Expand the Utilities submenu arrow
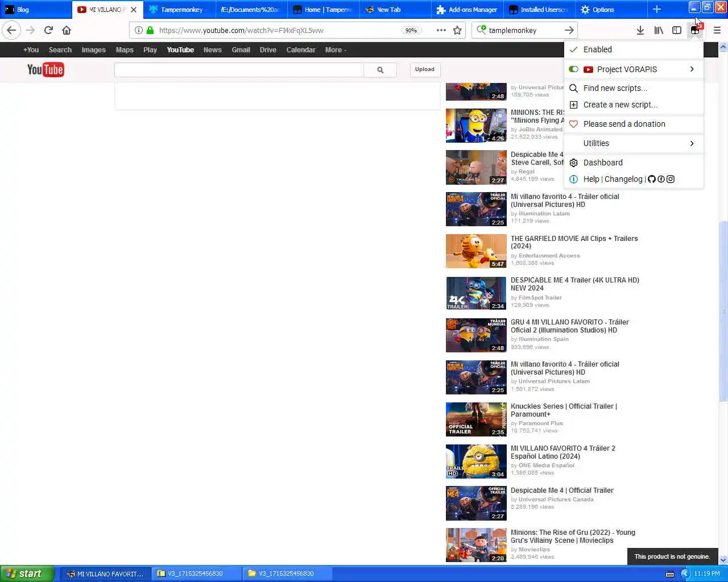The width and height of the screenshot is (728, 582). [x=692, y=143]
